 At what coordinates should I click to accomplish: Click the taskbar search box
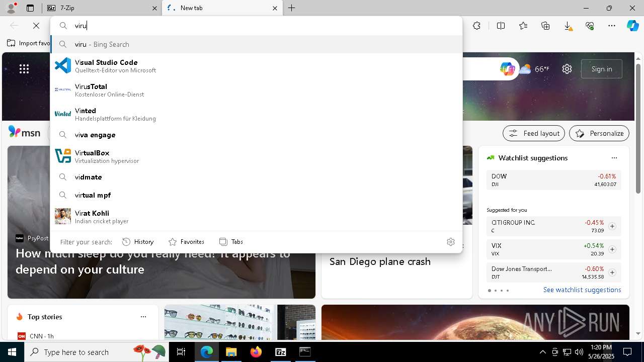pyautogui.click(x=97, y=352)
